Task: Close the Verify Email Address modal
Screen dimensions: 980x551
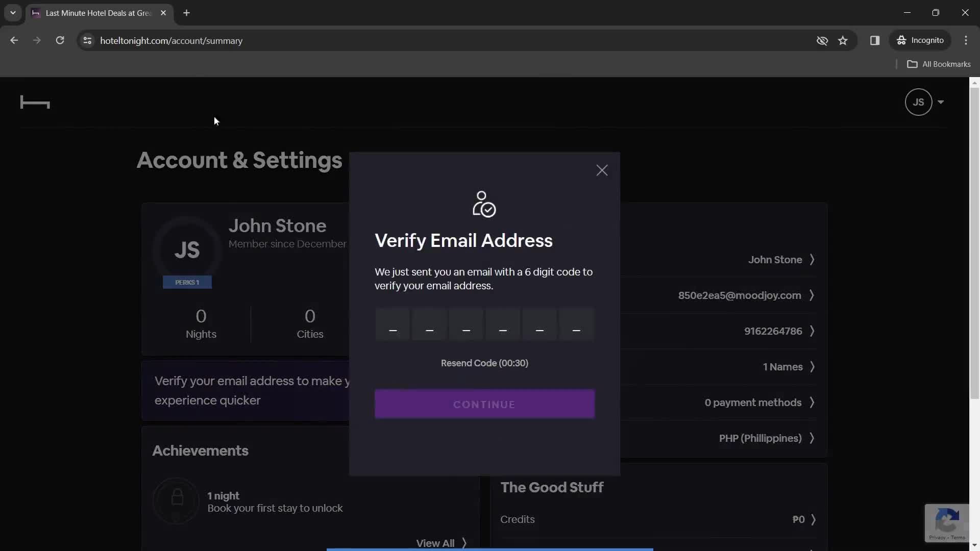Action: (602, 170)
